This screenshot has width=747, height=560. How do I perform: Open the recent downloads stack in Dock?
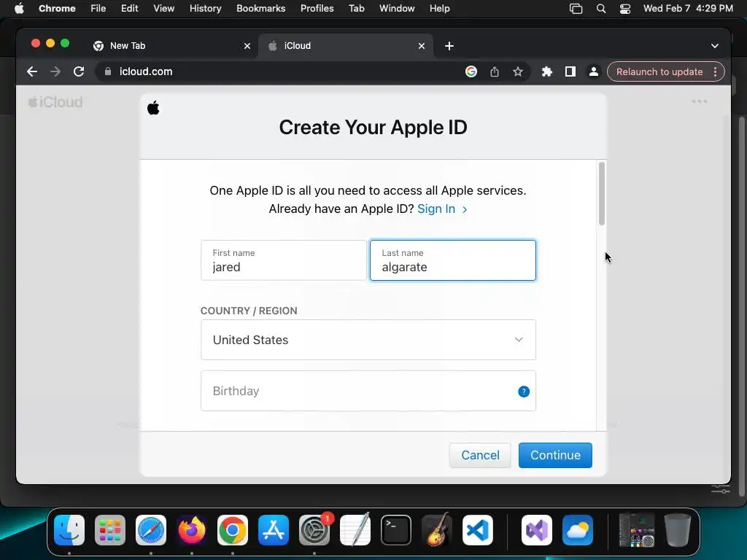pyautogui.click(x=636, y=530)
